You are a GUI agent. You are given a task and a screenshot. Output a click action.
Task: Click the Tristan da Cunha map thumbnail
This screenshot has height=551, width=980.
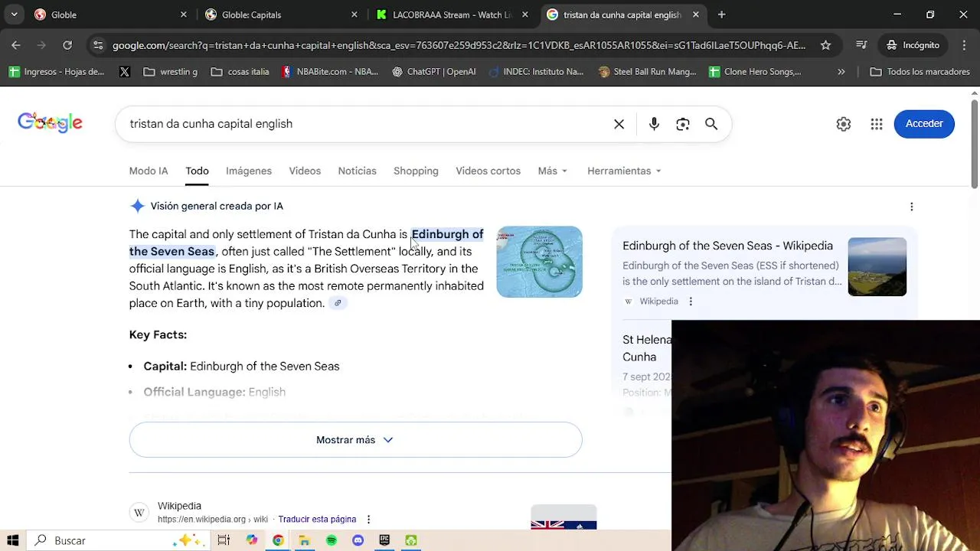tap(539, 262)
